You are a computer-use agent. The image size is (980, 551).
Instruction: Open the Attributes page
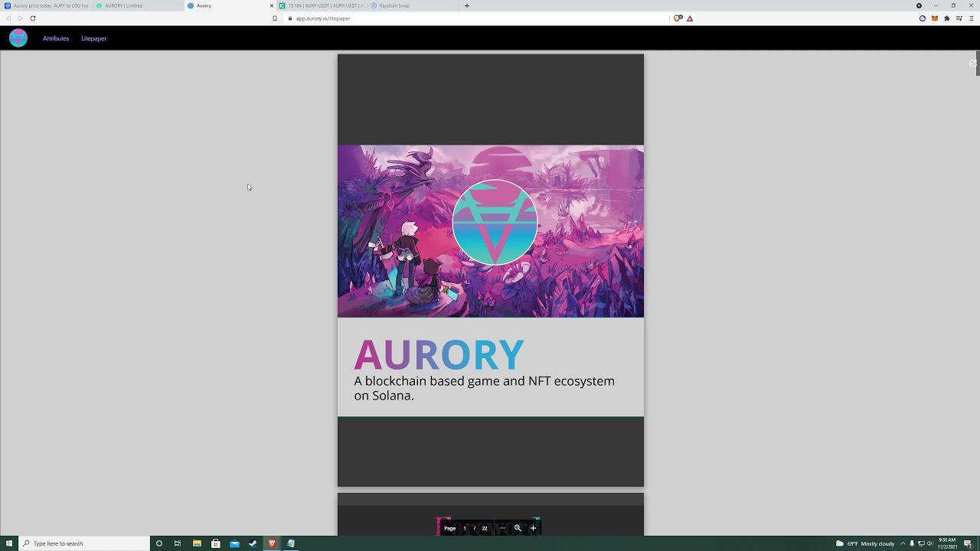click(x=56, y=38)
